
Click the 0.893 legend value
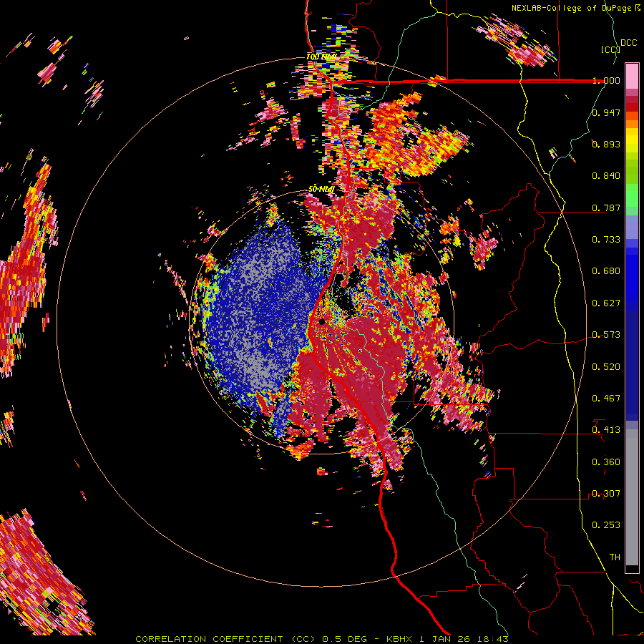pyautogui.click(x=606, y=144)
